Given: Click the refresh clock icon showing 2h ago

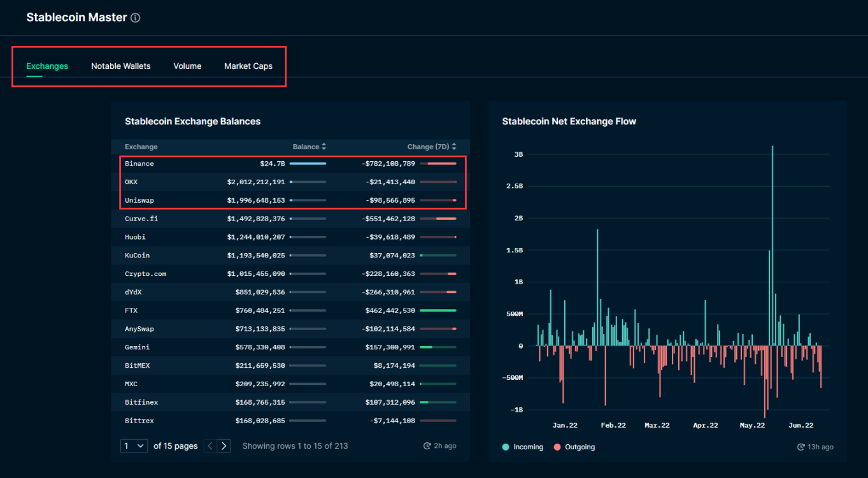Looking at the screenshot, I should click(427, 446).
